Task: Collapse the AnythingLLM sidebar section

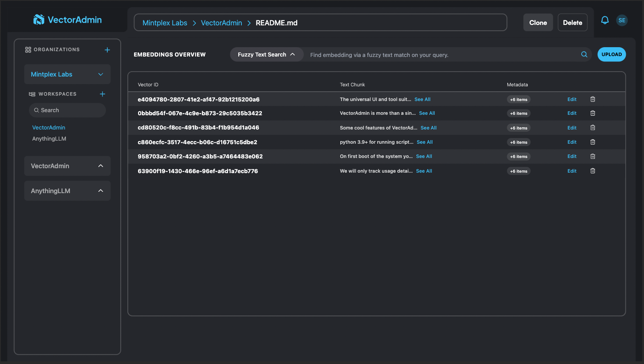Action: click(101, 191)
